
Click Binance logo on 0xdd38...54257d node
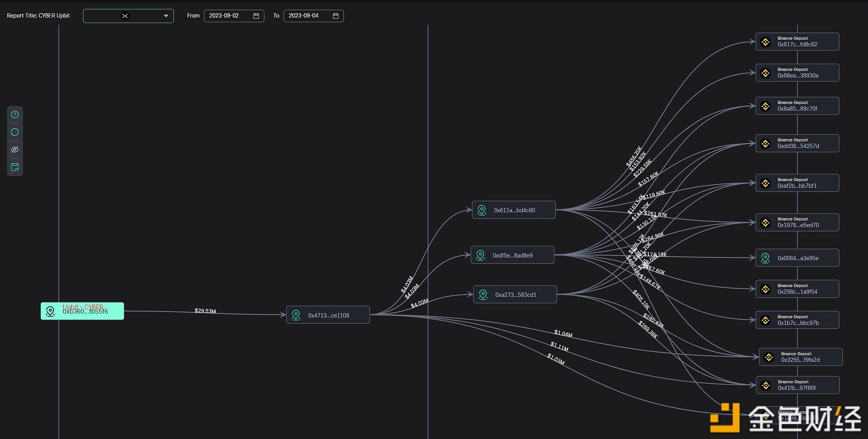coord(765,144)
